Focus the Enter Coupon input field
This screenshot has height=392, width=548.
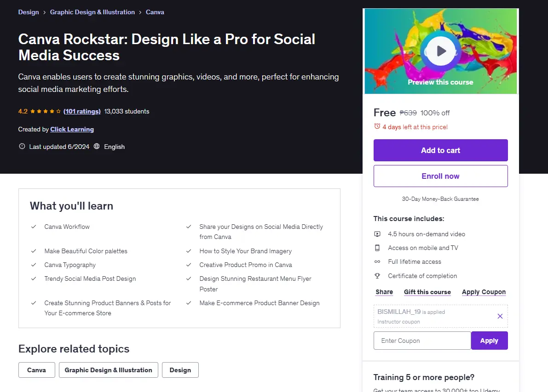pos(422,341)
